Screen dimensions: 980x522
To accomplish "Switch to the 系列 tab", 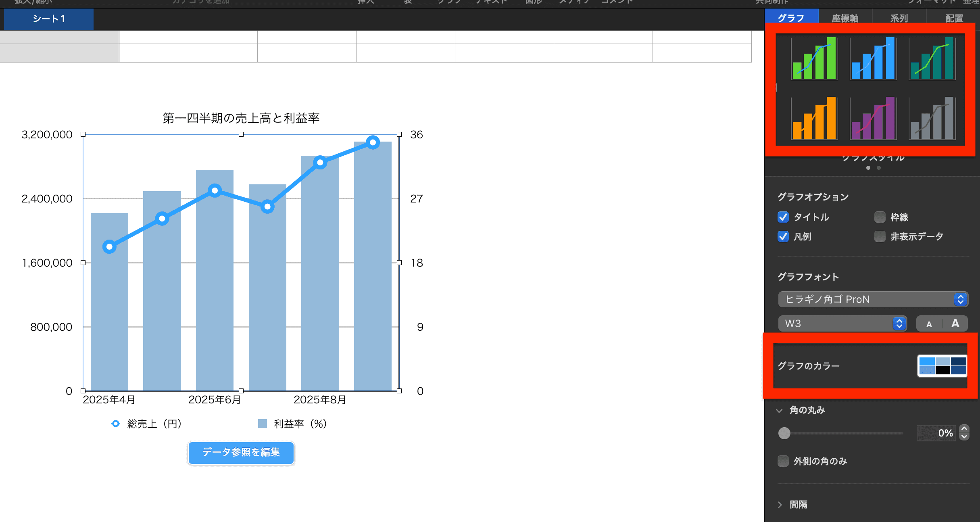I will pos(899,18).
